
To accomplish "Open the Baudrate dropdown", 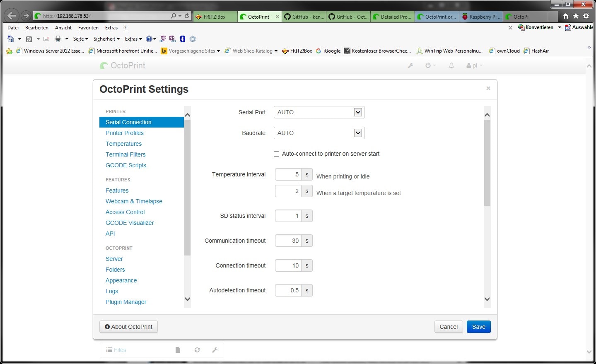I will click(x=319, y=133).
